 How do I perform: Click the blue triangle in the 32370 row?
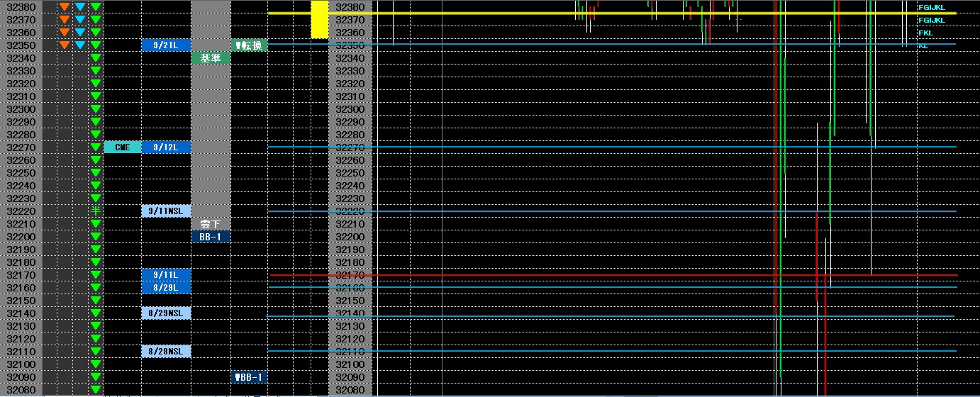80,20
